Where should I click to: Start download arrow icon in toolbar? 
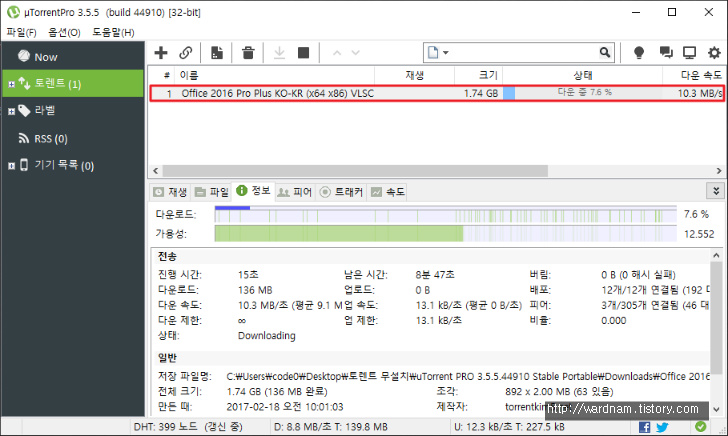pyautogui.click(x=279, y=52)
